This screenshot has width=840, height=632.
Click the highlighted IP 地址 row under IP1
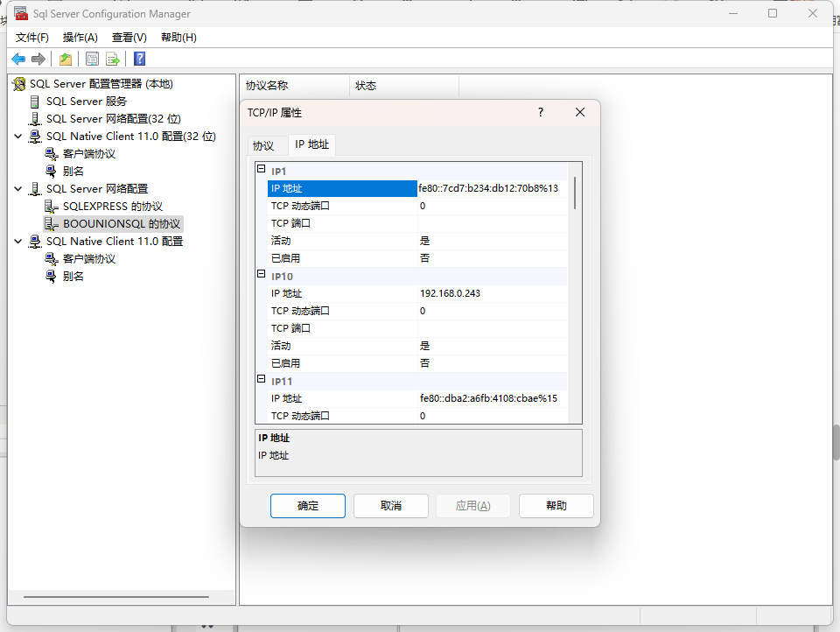click(x=342, y=189)
